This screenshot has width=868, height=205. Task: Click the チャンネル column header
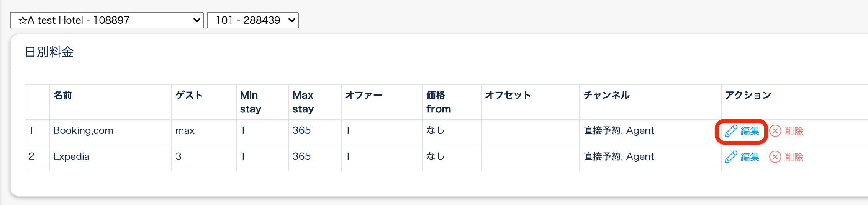point(606,95)
